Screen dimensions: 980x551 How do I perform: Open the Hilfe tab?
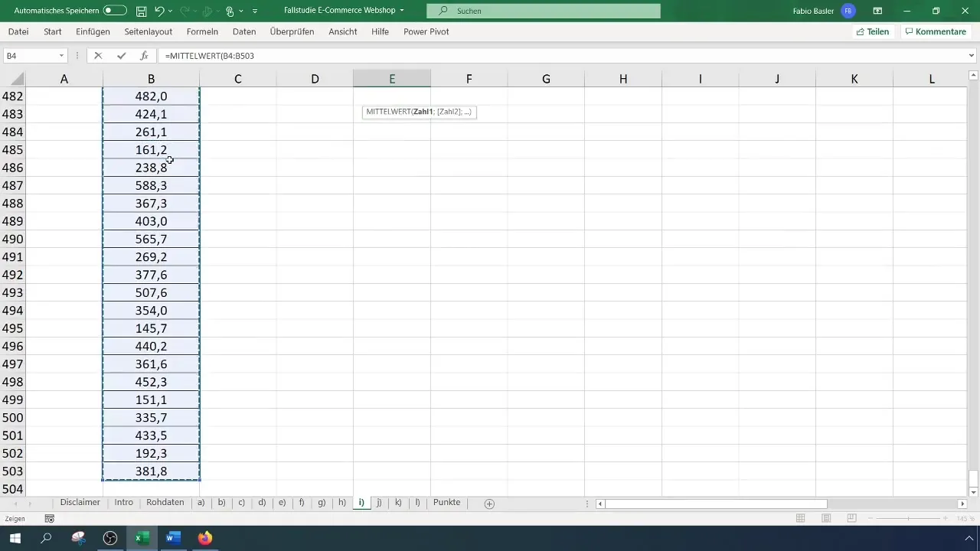pyautogui.click(x=380, y=32)
